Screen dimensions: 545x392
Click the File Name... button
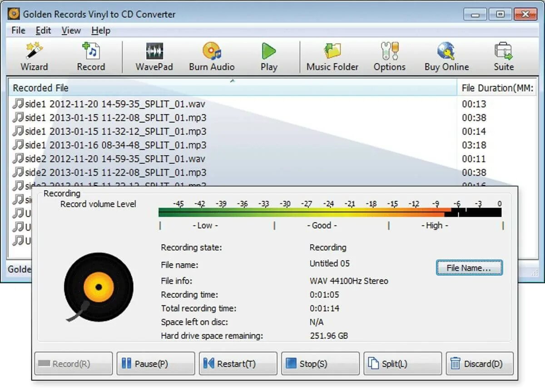[469, 268]
